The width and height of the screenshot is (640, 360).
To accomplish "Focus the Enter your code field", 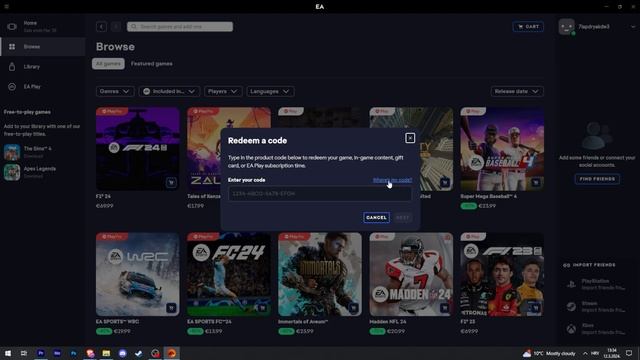I will pyautogui.click(x=320, y=194).
